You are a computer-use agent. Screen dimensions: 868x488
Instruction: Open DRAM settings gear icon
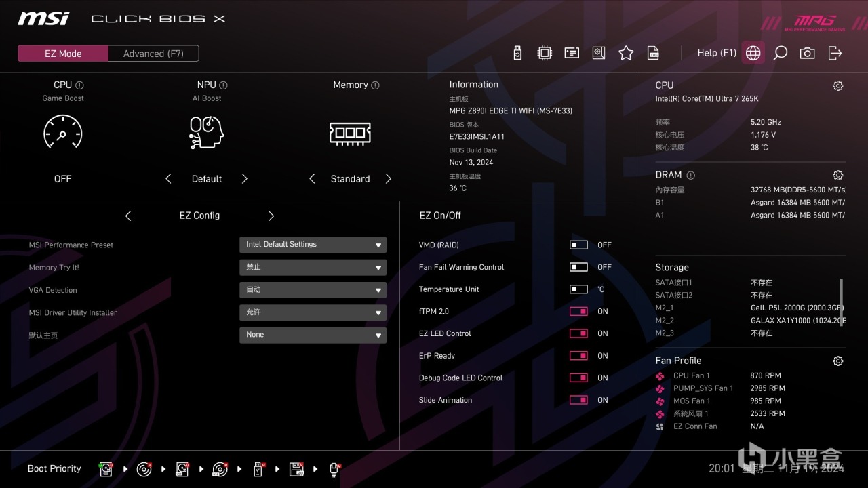tap(838, 175)
